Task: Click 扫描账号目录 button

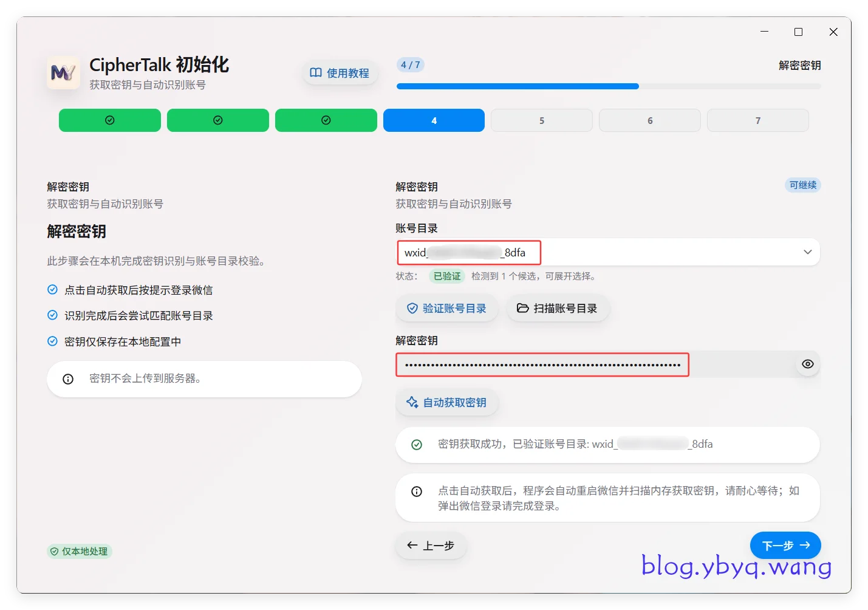Action: 558,309
